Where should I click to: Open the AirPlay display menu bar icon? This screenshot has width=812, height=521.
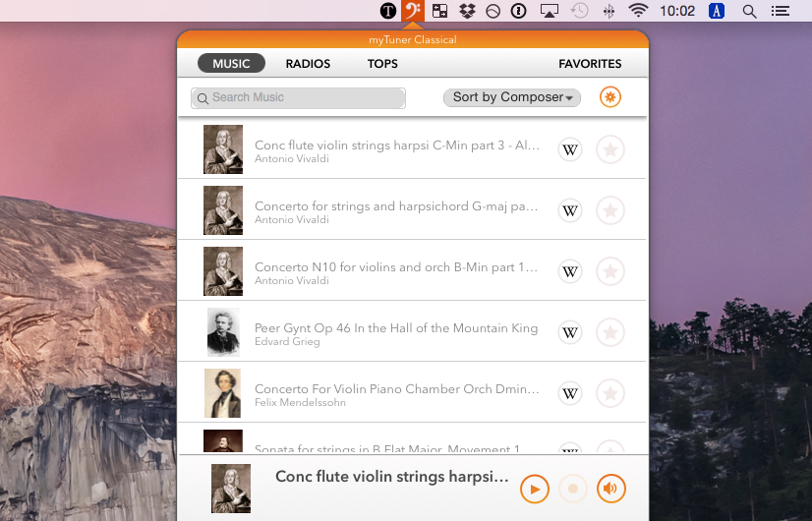[550, 11]
